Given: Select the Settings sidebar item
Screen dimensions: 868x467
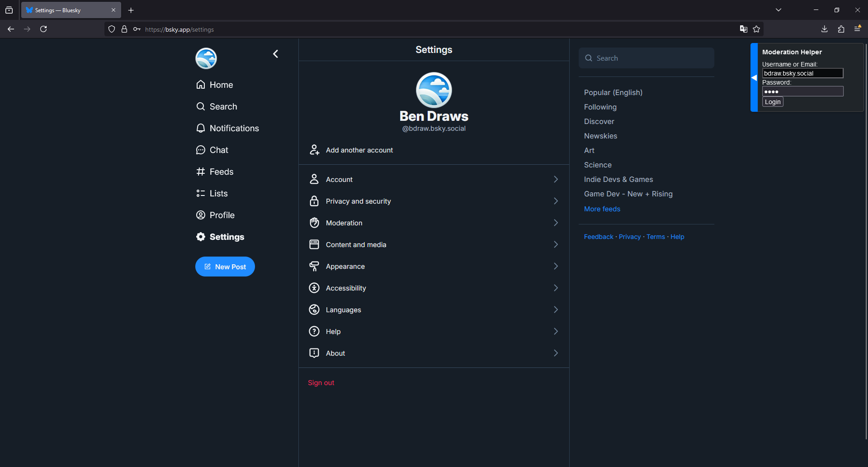Looking at the screenshot, I should coord(220,237).
